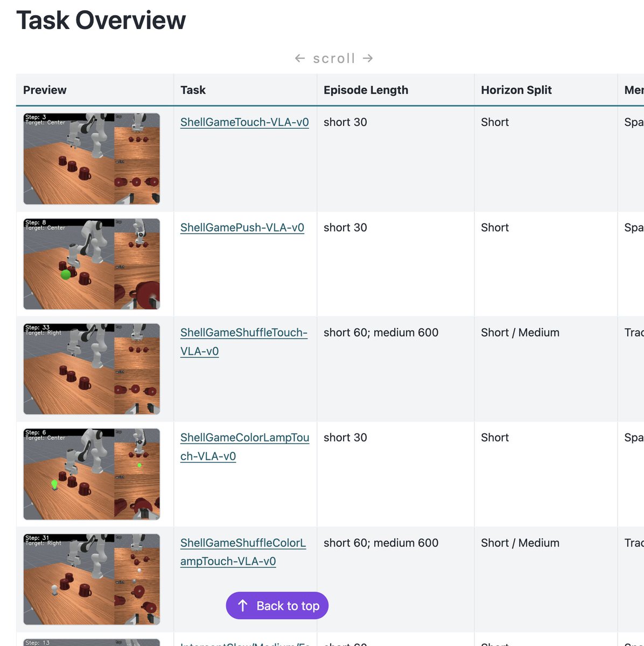Click the ShellGamePush preview thumbnail
The width and height of the screenshot is (644, 646).
tap(92, 264)
